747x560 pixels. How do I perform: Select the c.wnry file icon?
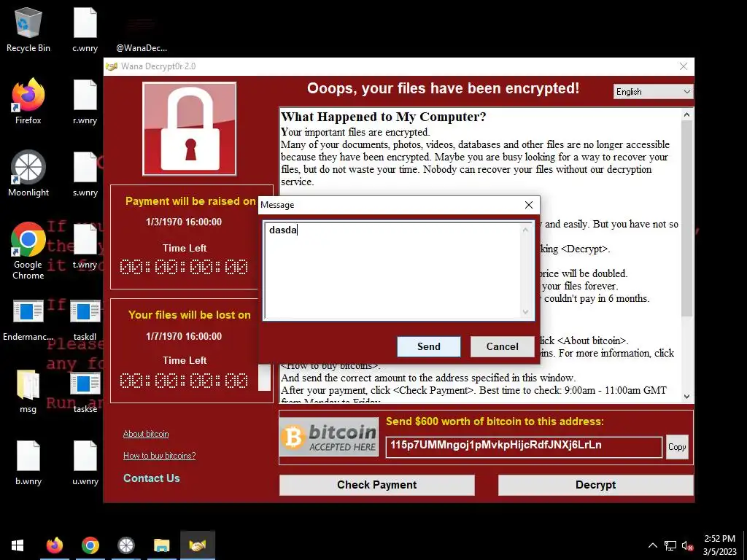coord(85,29)
